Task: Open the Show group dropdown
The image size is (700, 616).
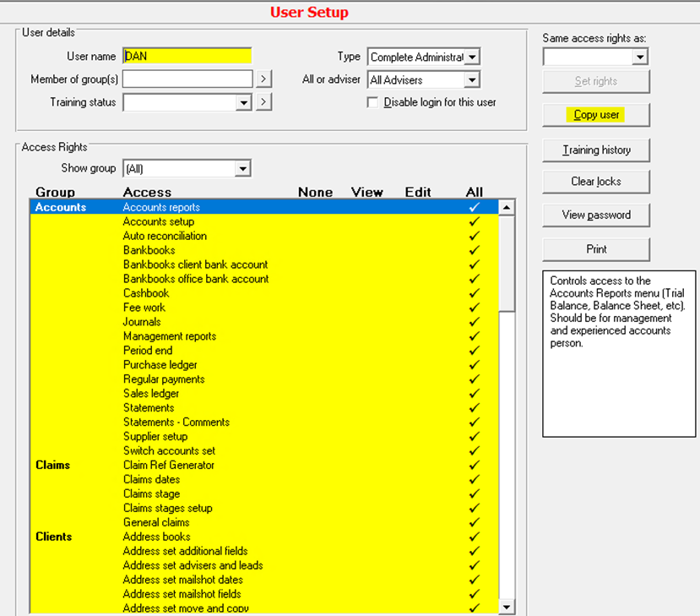Action: [x=243, y=169]
